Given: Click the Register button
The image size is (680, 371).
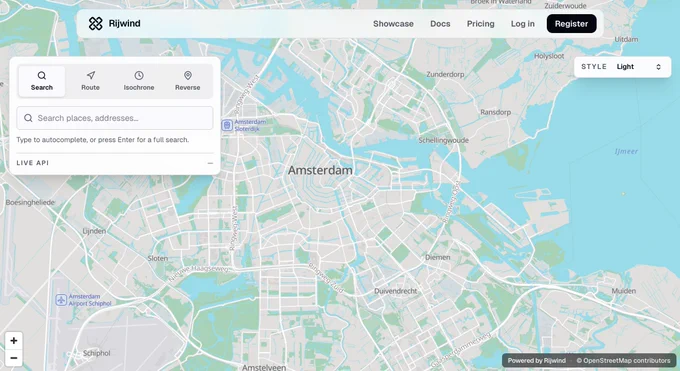Looking at the screenshot, I should [x=571, y=24].
